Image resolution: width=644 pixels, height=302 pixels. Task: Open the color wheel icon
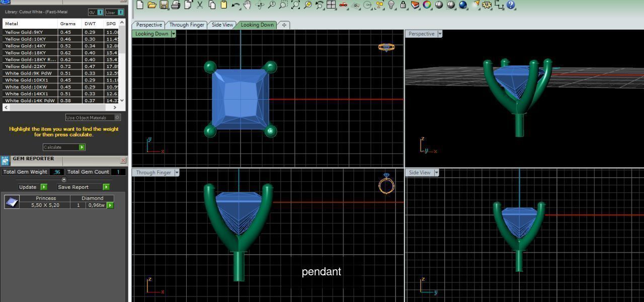[x=427, y=5]
